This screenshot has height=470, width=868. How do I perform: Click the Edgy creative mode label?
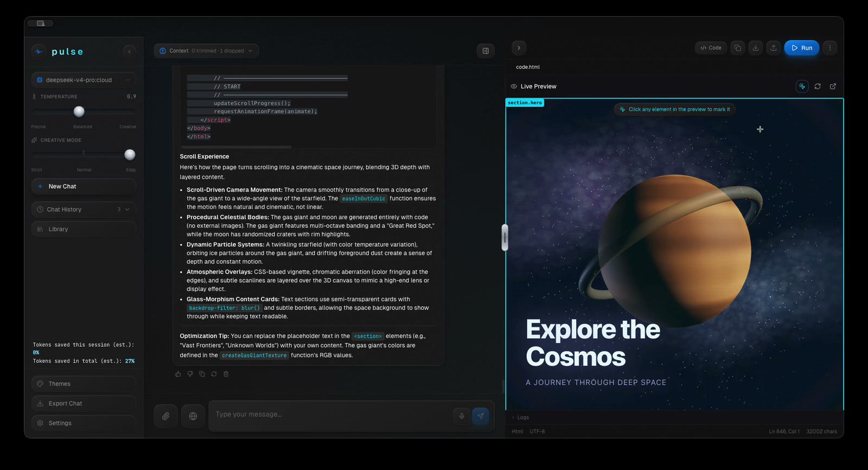tap(131, 170)
